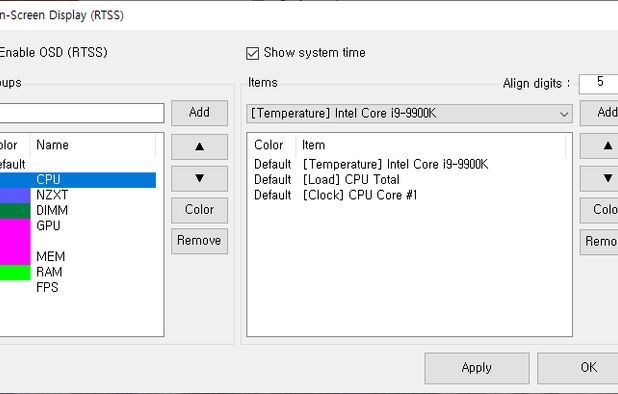Click the Color column header in items list
This screenshot has width=618, height=394.
[272, 145]
